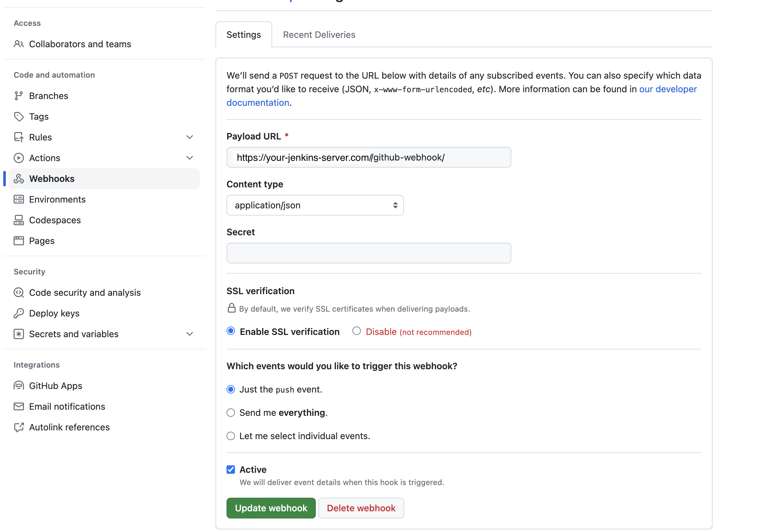Switch to the Recent Deliveries tab
Viewport: 776px width, 532px height.
pyautogui.click(x=319, y=34)
